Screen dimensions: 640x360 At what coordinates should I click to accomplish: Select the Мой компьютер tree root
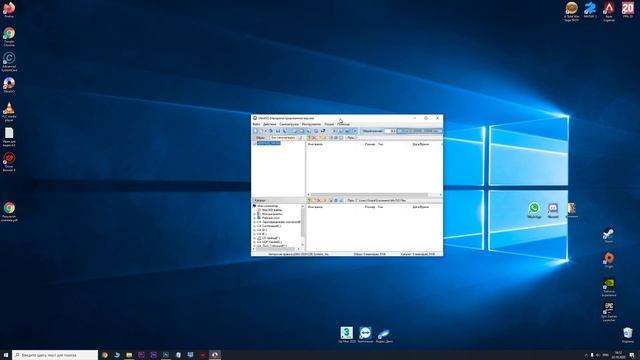(x=267, y=206)
